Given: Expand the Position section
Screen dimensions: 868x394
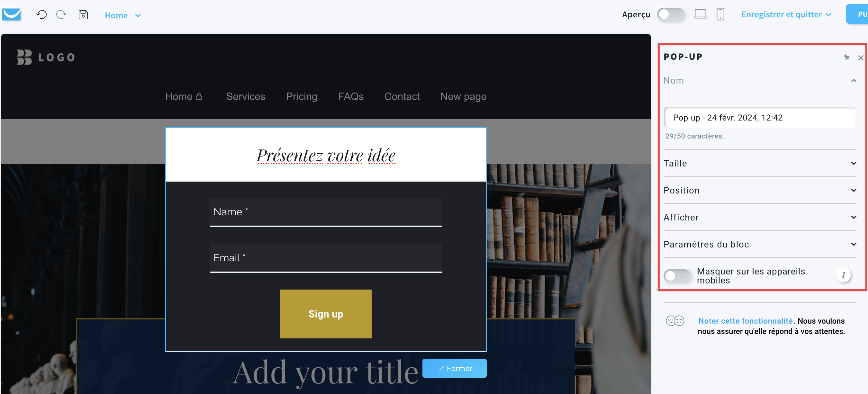Looking at the screenshot, I should 759,190.
